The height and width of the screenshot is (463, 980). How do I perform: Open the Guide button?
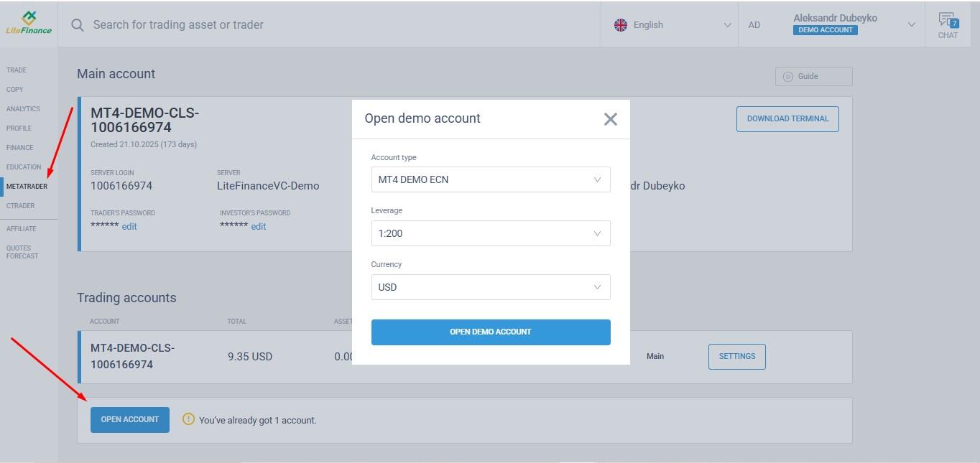coord(814,76)
